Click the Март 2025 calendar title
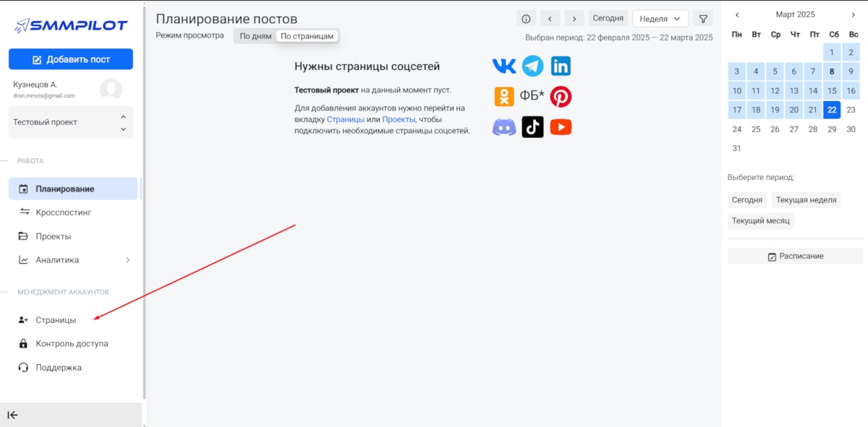Screen dimensions: 868x427 tap(795, 14)
